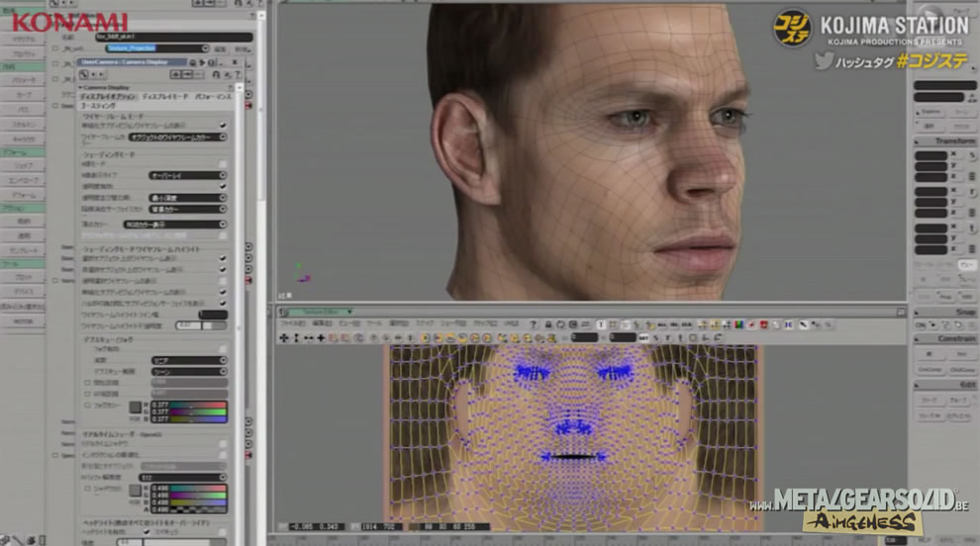Image resolution: width=980 pixels, height=546 pixels.
Task: Click the wireframe highlight line width field
Action: click(x=213, y=315)
